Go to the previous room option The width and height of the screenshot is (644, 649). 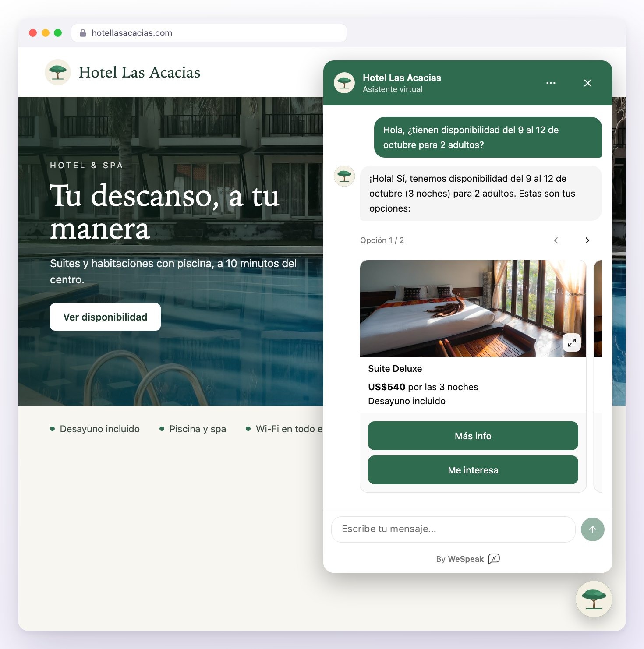pos(556,240)
